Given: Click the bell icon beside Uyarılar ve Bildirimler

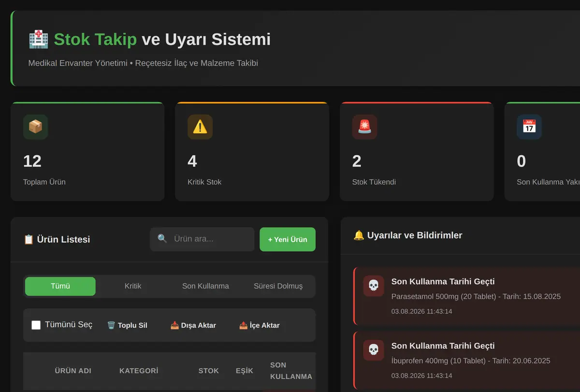Looking at the screenshot, I should click(x=359, y=235).
